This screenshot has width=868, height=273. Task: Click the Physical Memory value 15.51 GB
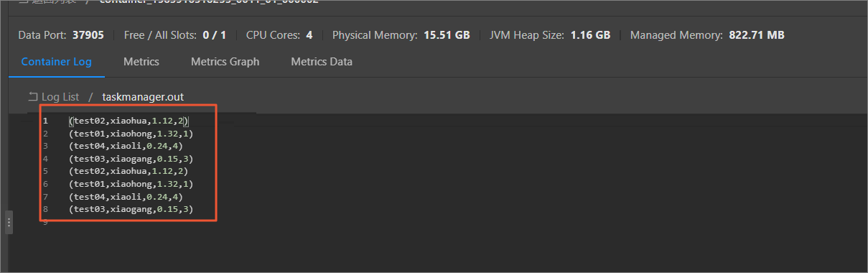coord(447,34)
